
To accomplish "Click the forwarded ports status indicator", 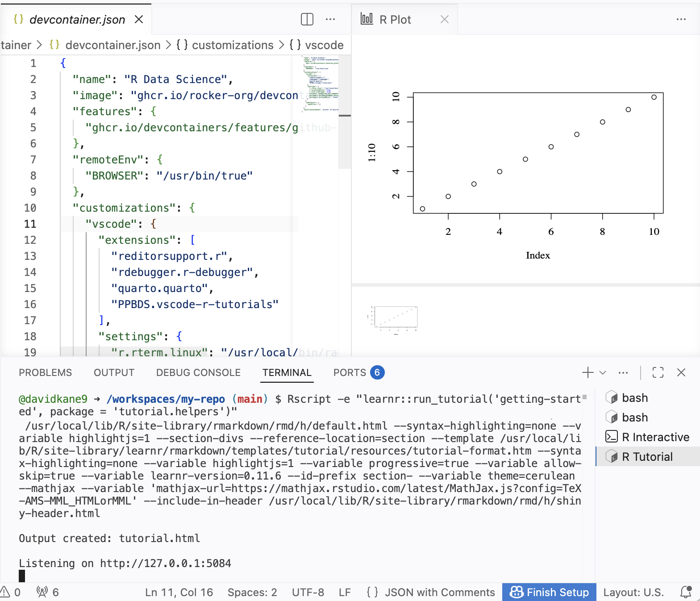I will click(x=47, y=592).
